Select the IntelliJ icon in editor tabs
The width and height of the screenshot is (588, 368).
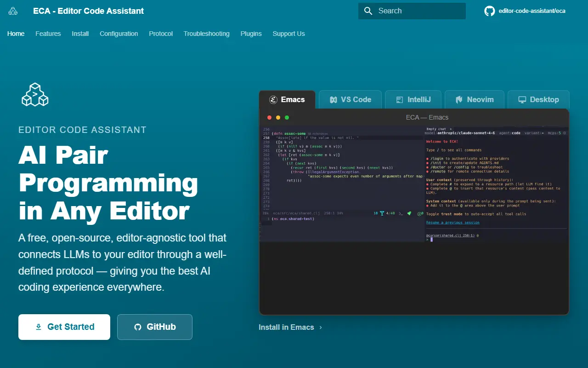tap(401, 99)
